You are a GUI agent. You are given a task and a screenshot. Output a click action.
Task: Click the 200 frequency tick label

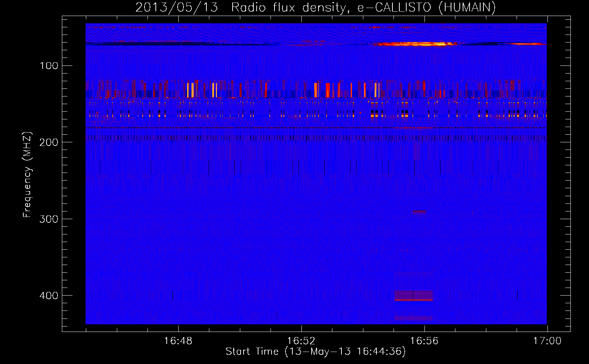click(x=49, y=142)
